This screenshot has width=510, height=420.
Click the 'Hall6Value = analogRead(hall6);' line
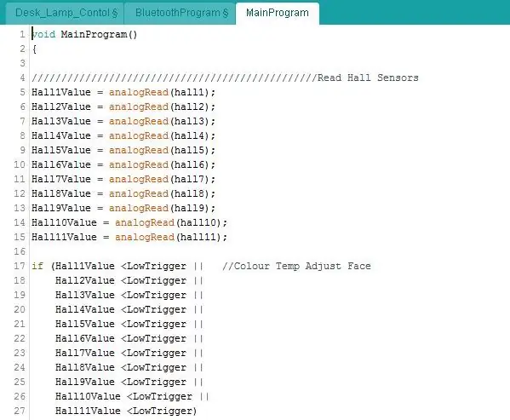tap(123, 164)
